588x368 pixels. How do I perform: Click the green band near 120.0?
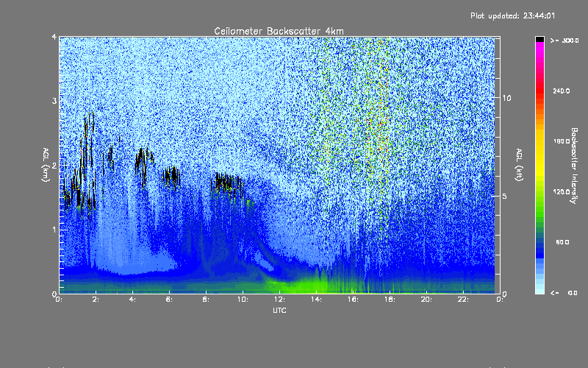tap(539, 195)
